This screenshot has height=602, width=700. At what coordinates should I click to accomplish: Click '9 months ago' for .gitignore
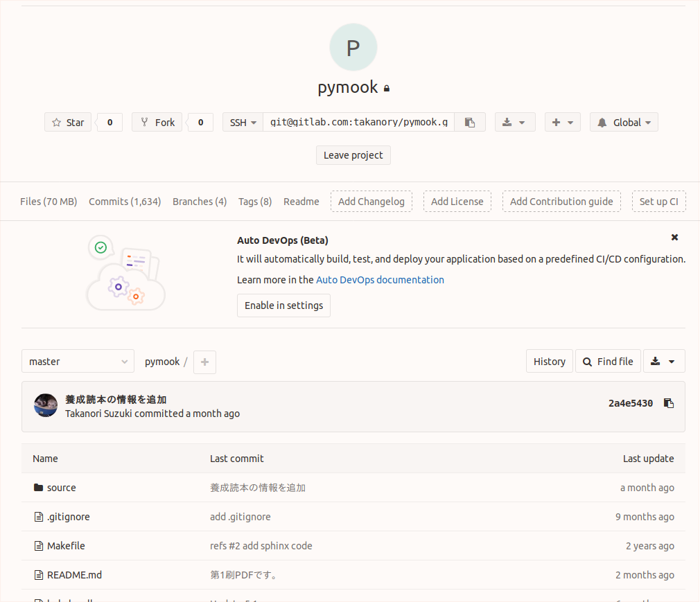(645, 517)
